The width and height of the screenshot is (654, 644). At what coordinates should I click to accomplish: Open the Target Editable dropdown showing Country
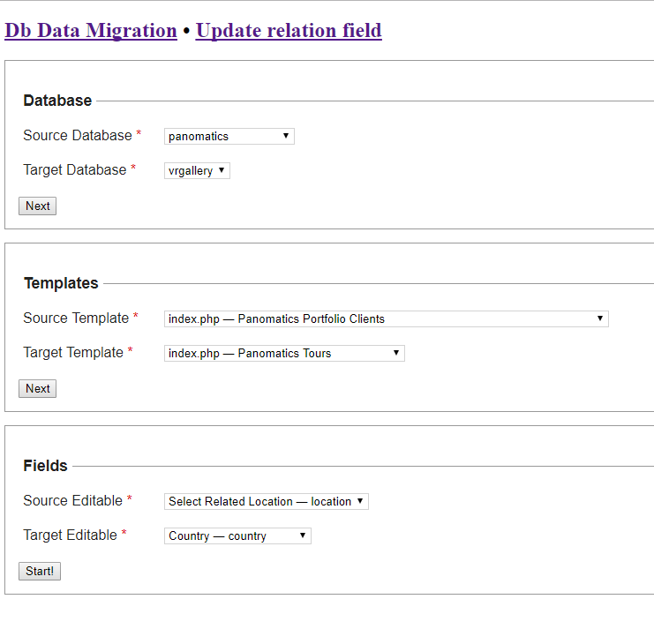(237, 535)
